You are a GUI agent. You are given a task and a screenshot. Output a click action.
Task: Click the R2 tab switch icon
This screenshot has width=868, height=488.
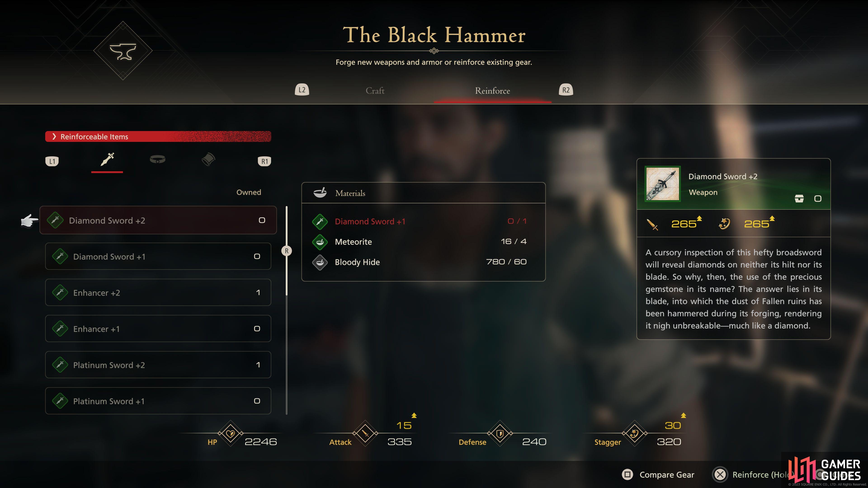(566, 90)
